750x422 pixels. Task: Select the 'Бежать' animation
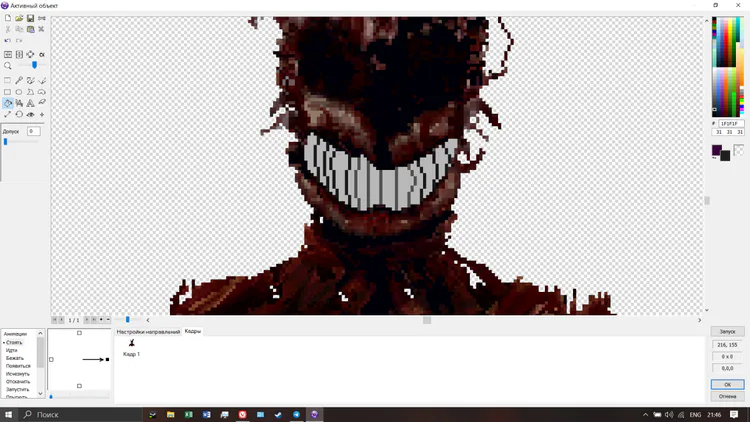pos(15,358)
